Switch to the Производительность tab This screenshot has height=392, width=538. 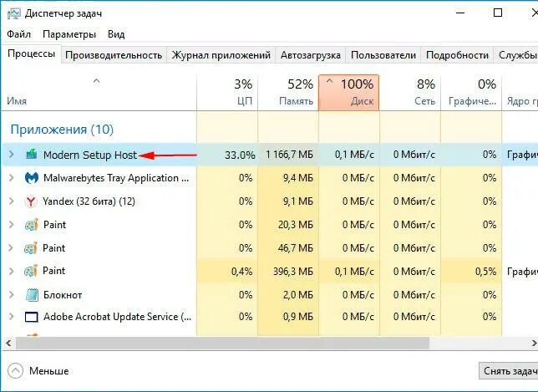[114, 55]
